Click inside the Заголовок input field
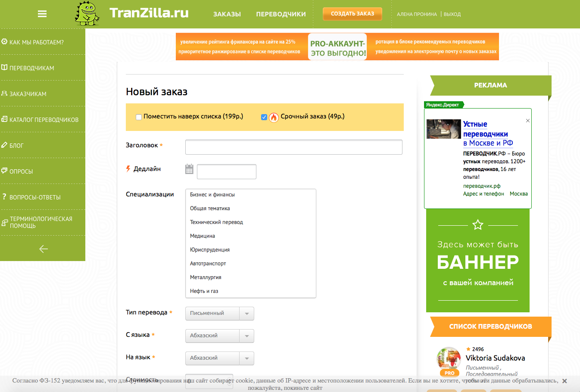This screenshot has width=580, height=392. 293,147
